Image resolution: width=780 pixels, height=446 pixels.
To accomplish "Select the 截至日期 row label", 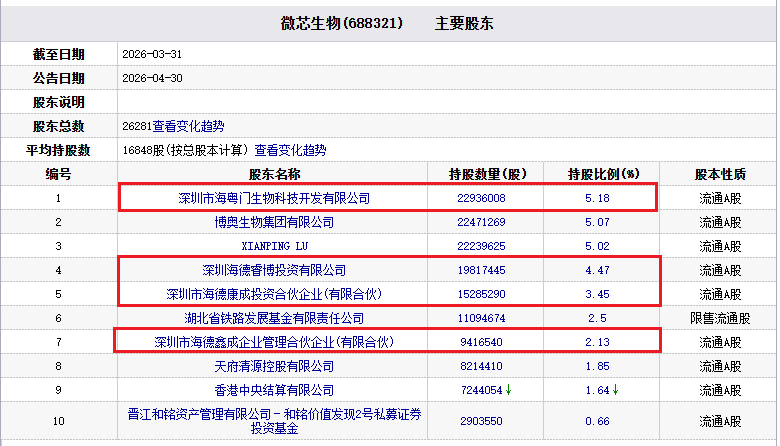I will (58, 54).
